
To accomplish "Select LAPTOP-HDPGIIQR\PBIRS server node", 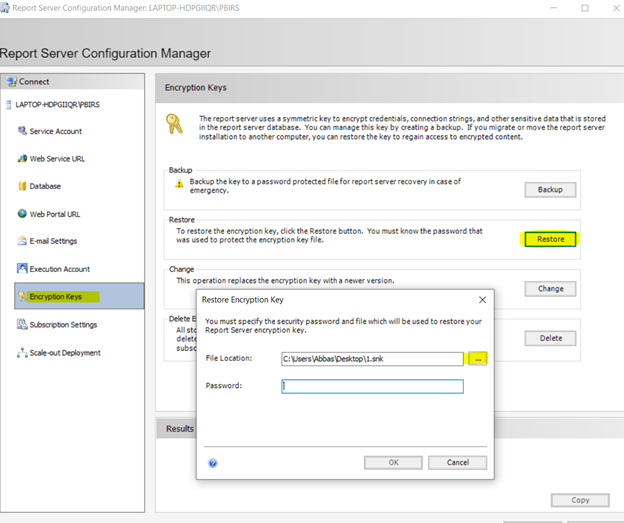I will point(57,105).
